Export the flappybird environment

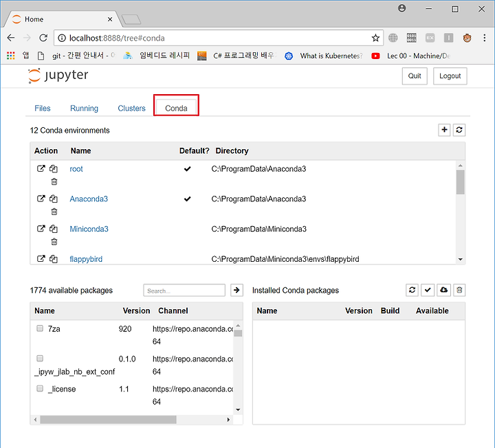[41, 258]
